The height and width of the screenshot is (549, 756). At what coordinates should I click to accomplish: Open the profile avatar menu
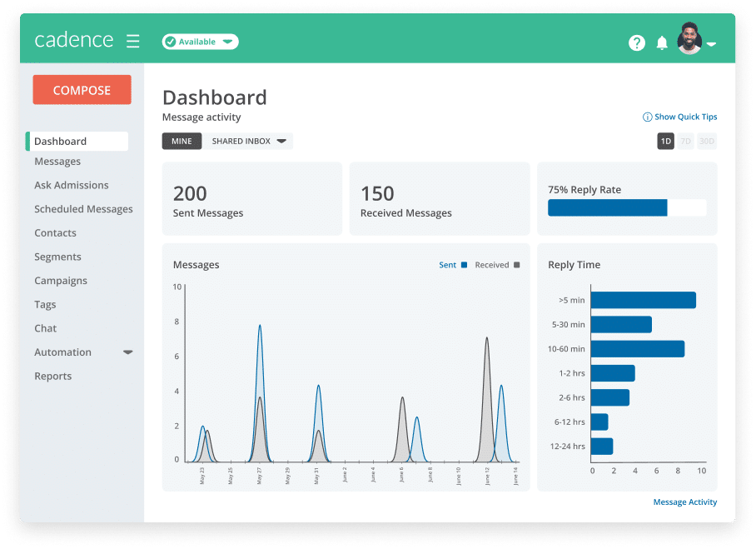coord(691,40)
